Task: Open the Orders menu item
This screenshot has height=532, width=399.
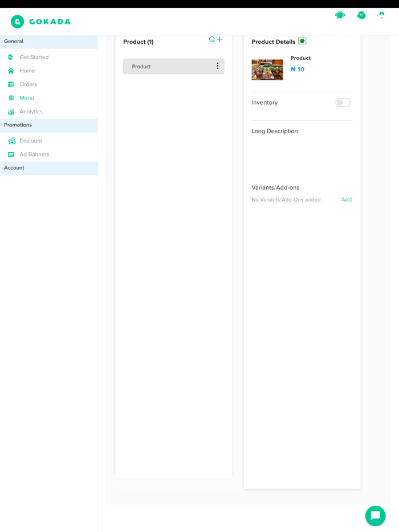Action: 28,84
